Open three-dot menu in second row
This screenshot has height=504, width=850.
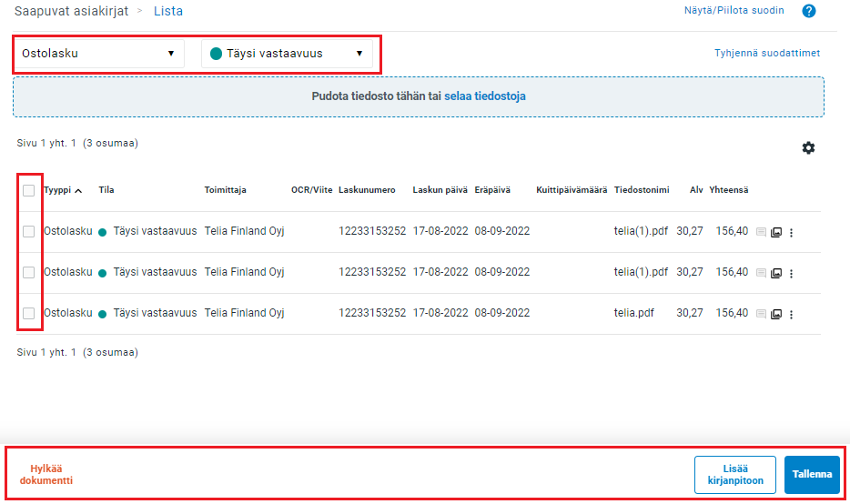[791, 273]
